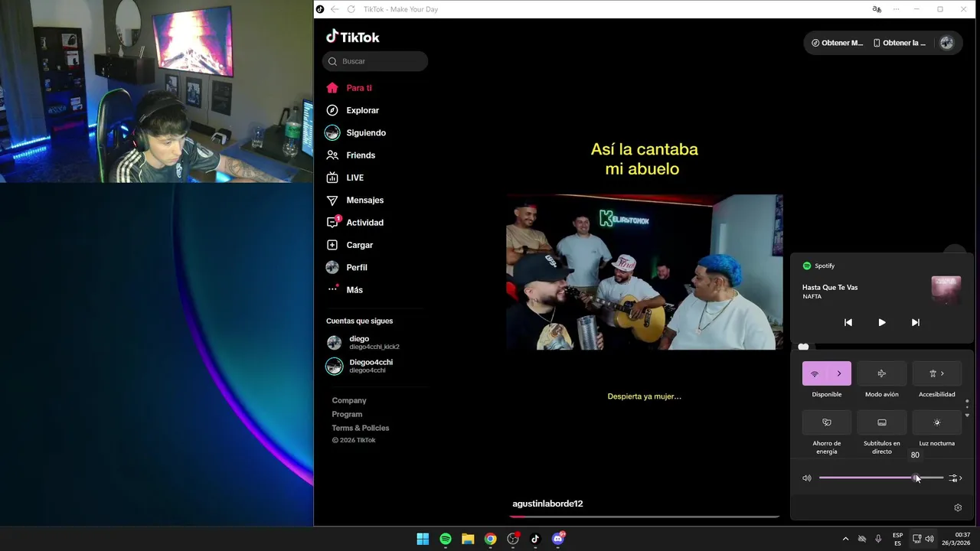Open Mensajes inbox
Image resolution: width=980 pixels, height=551 pixels.
(x=354, y=200)
